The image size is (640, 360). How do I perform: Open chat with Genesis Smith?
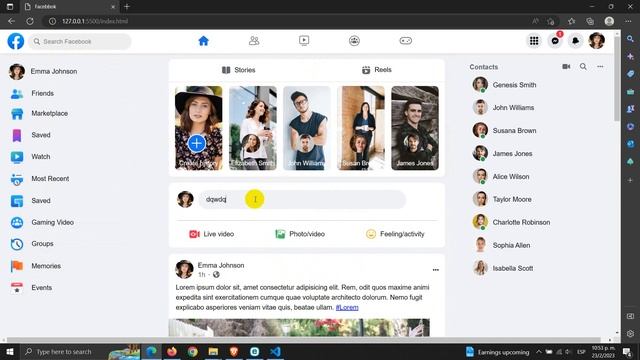[x=504, y=85]
